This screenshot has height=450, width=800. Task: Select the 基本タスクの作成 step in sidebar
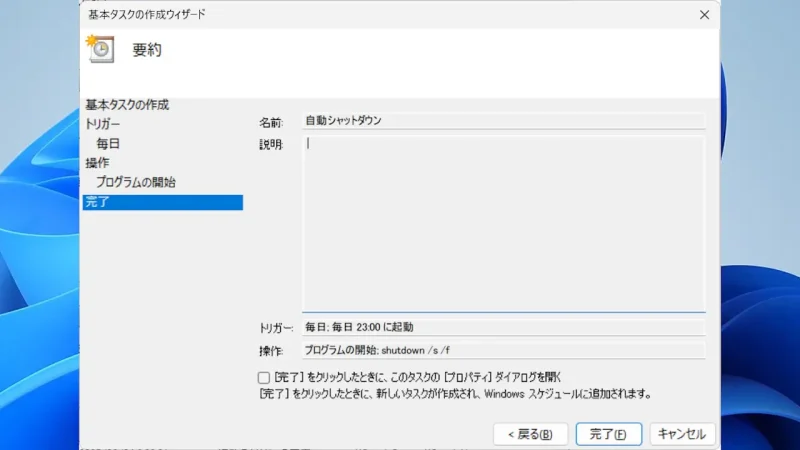point(127,105)
